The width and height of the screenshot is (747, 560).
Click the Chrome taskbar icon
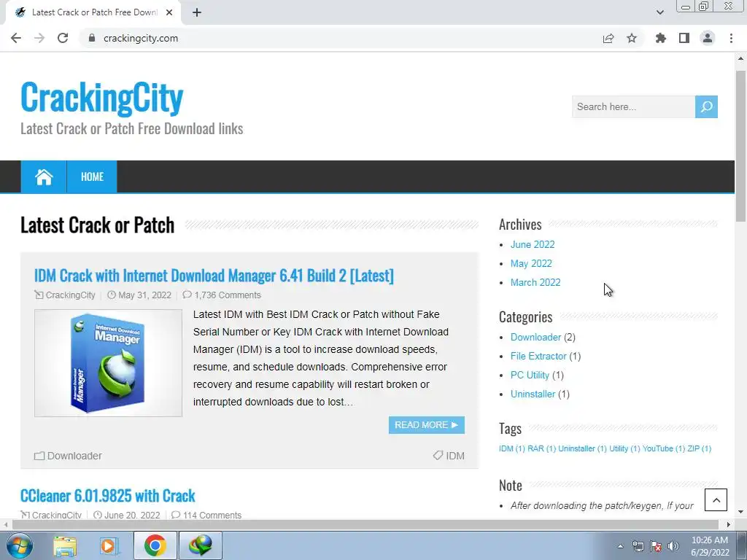click(x=155, y=545)
